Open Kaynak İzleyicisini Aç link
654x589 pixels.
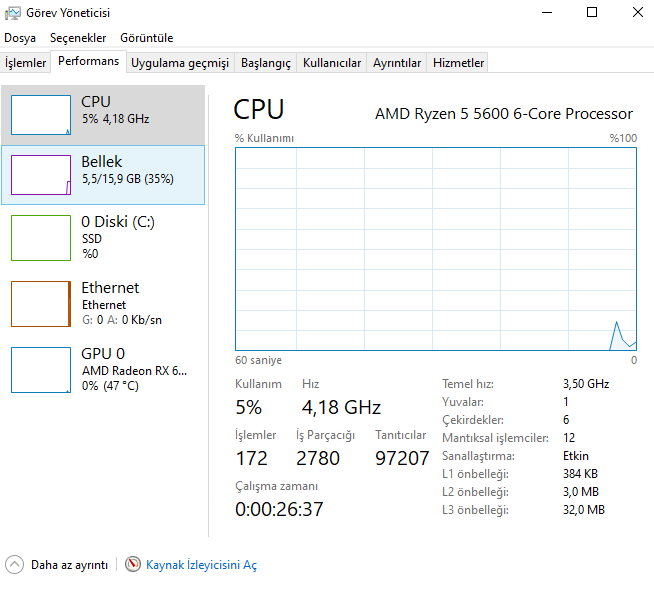pyautogui.click(x=201, y=565)
